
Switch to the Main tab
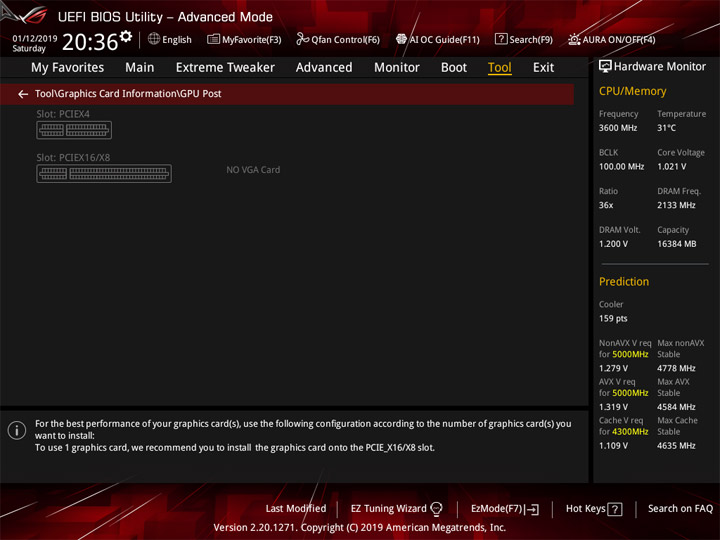click(140, 68)
